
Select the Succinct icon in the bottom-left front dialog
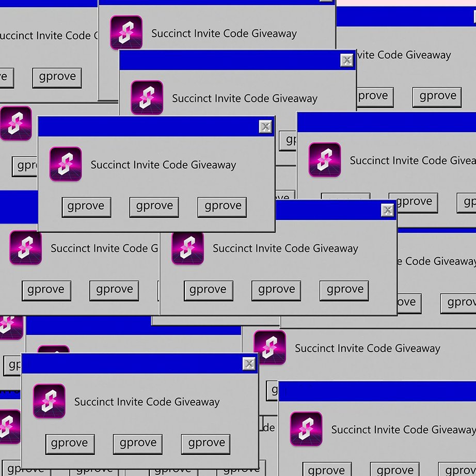49,402
